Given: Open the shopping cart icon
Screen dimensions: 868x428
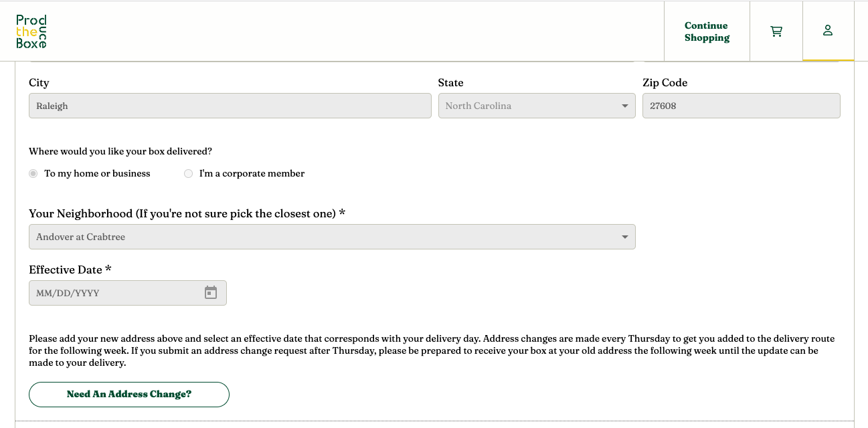Looking at the screenshot, I should (776, 31).
